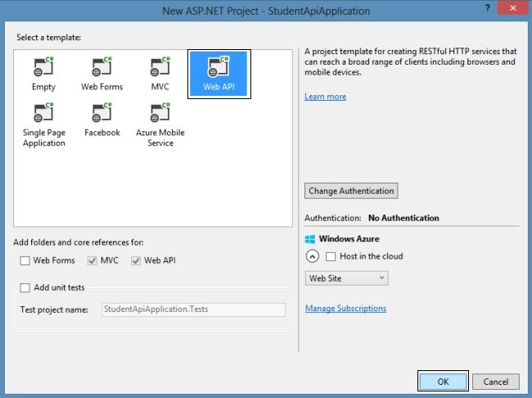Confirm the dialog with OK
532x398 pixels.
click(x=443, y=382)
